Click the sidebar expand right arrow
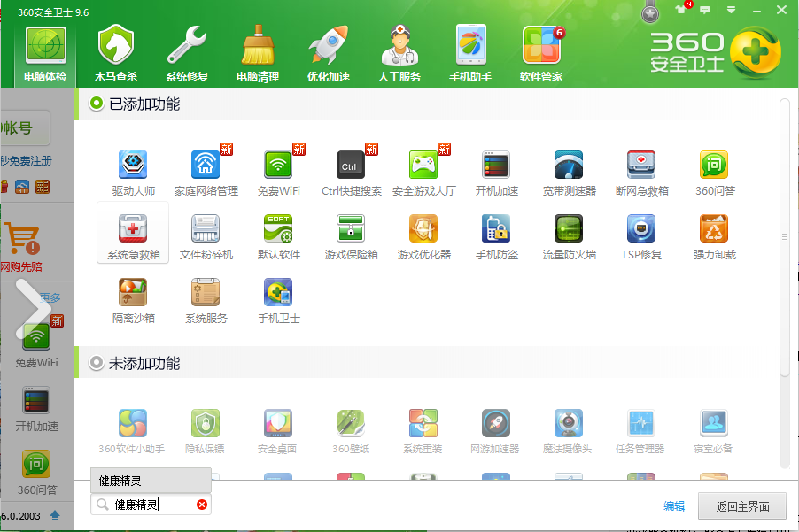The height and width of the screenshot is (532, 799). coord(32,309)
